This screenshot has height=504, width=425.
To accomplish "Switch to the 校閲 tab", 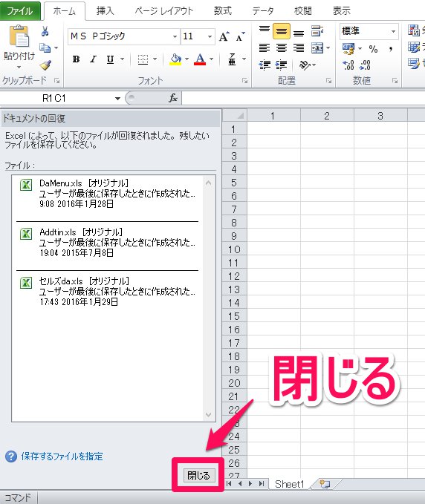I will pos(302,11).
